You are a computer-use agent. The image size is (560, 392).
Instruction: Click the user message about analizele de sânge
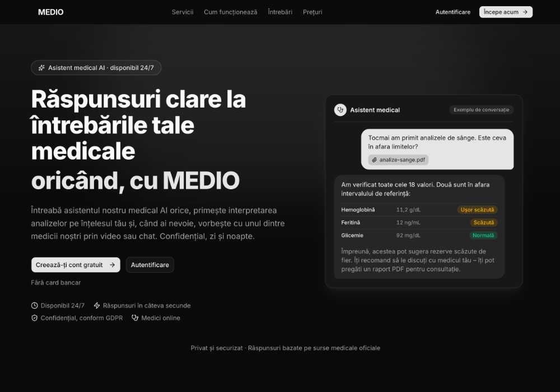(437, 149)
